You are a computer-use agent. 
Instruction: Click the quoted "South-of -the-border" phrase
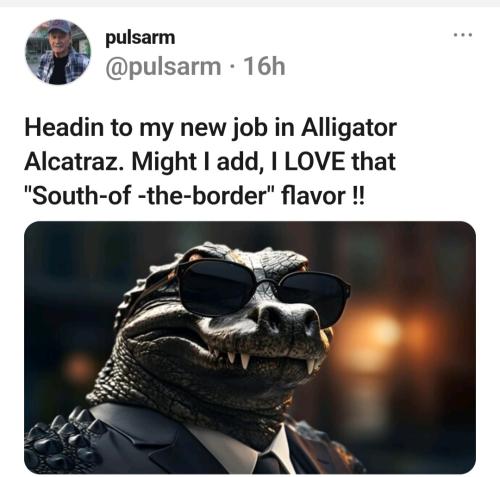149,195
